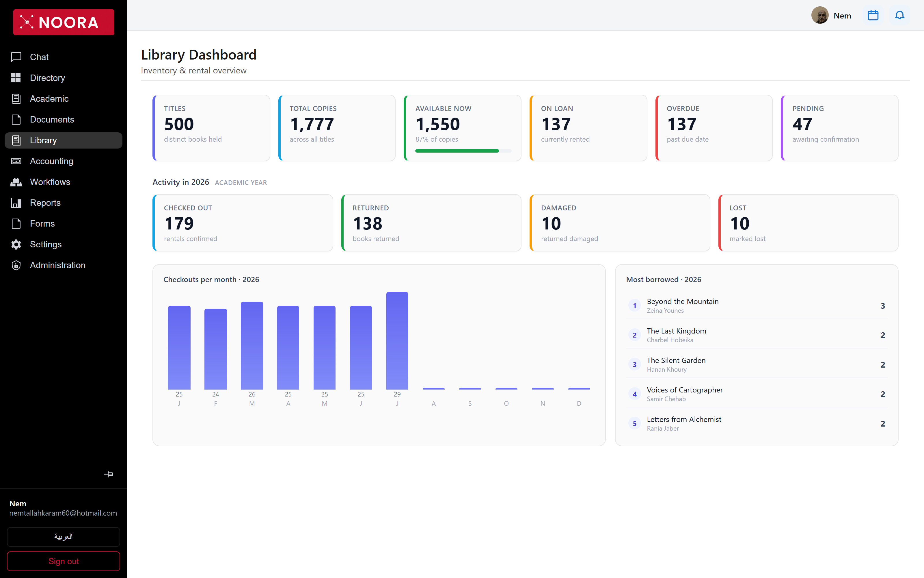Select 'Letters from Alchemist' row
Viewport: 924px width, 578px height.
click(x=757, y=423)
